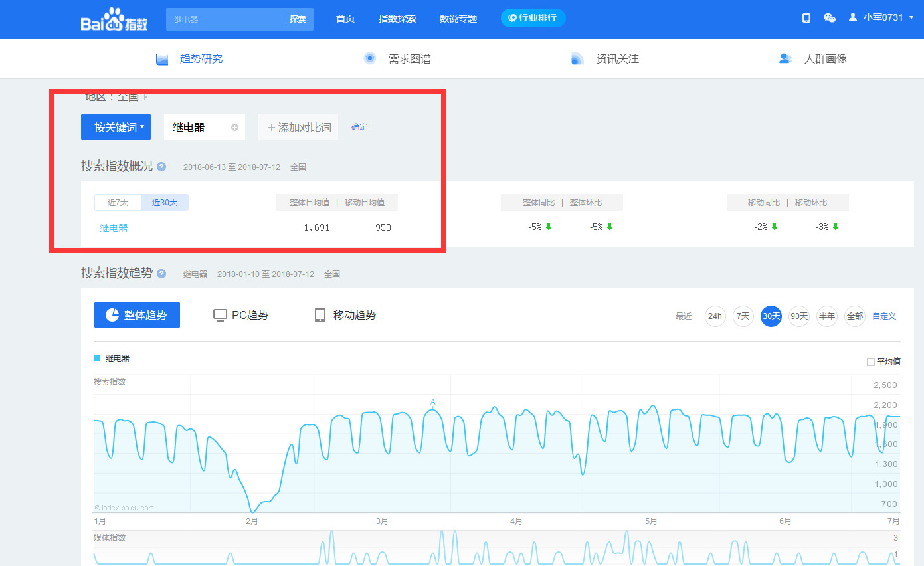Switch to the 需求图谱 tab

409,59
